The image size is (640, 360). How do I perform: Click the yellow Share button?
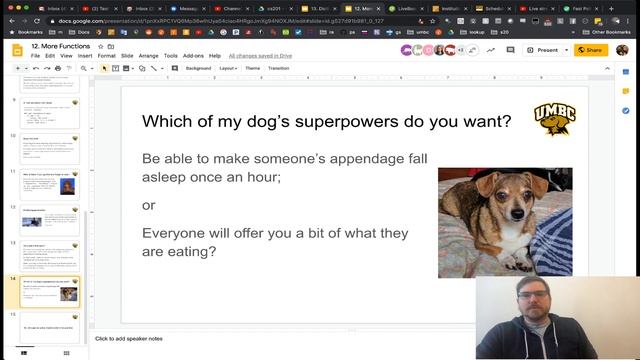coord(591,50)
